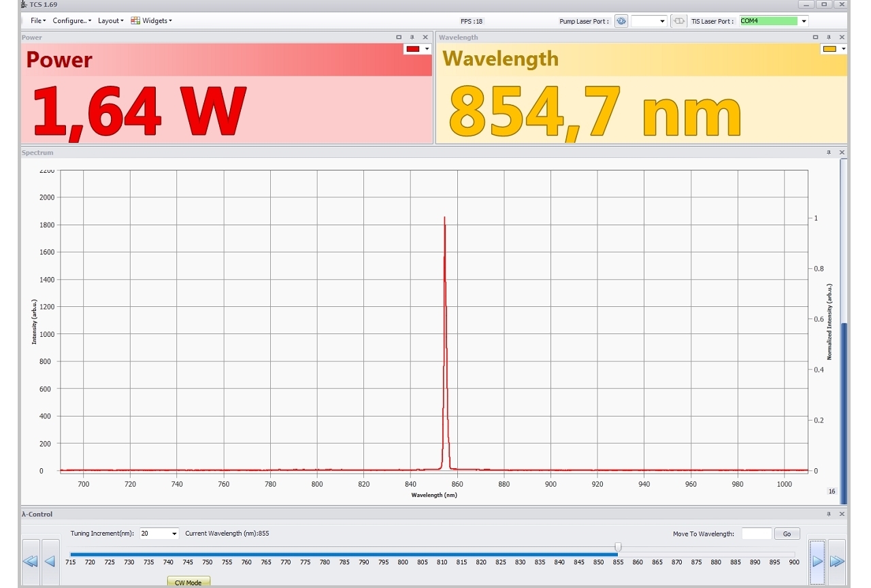Click the single-left wavelength step arrow
The height and width of the screenshot is (588, 871).
(50, 561)
